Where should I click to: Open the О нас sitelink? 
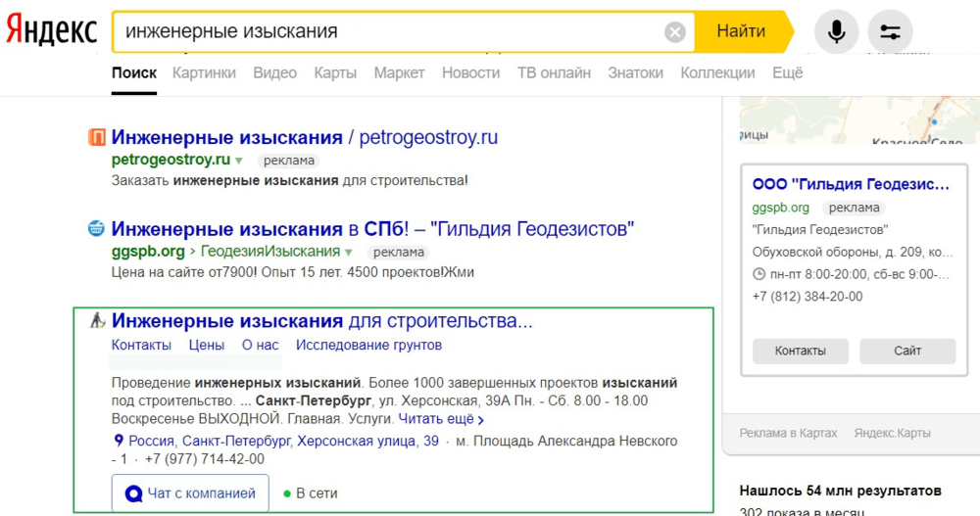point(260,345)
